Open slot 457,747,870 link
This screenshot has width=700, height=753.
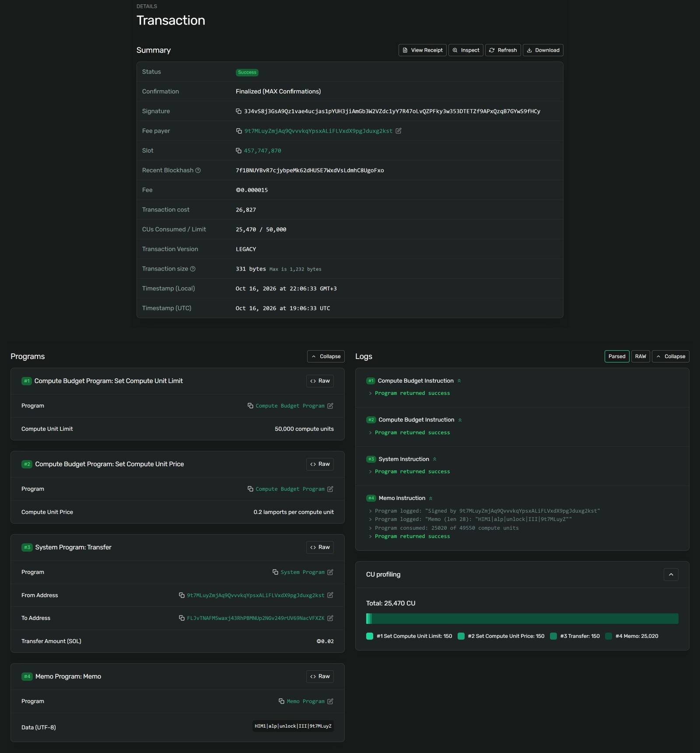click(x=262, y=151)
